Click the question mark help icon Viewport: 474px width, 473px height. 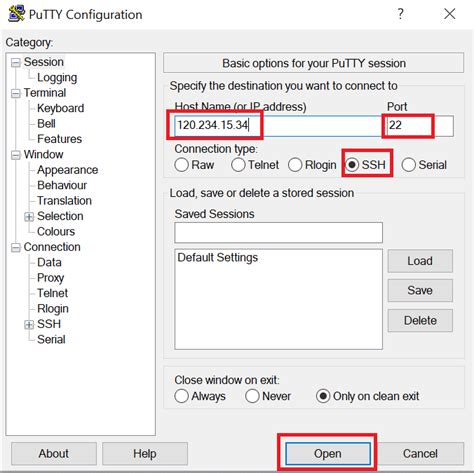point(400,14)
